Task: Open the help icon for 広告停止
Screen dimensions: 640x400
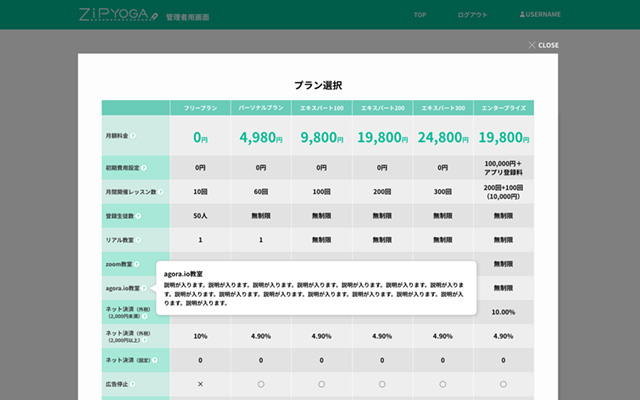Action: point(134,384)
